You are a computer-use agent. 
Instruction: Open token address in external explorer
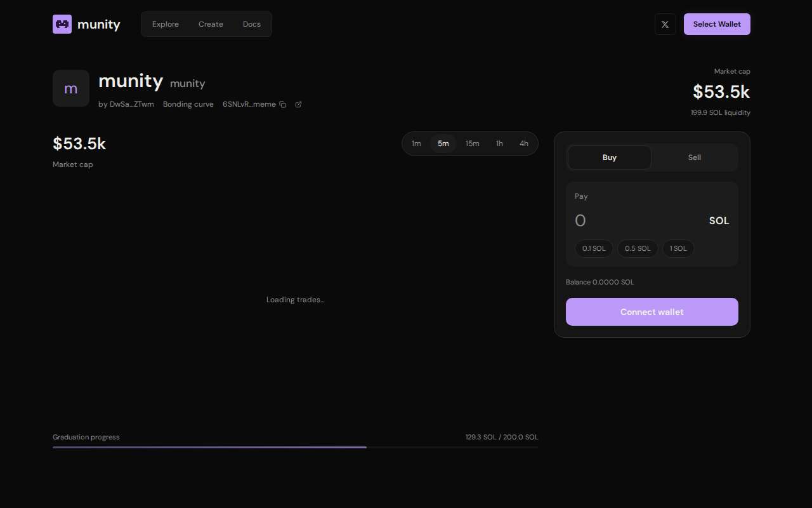click(299, 104)
